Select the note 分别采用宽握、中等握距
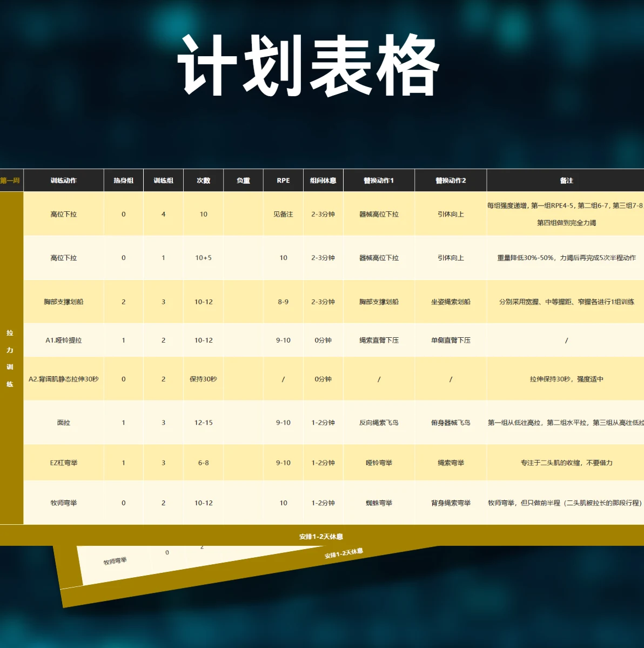The image size is (644, 648). tap(566, 302)
